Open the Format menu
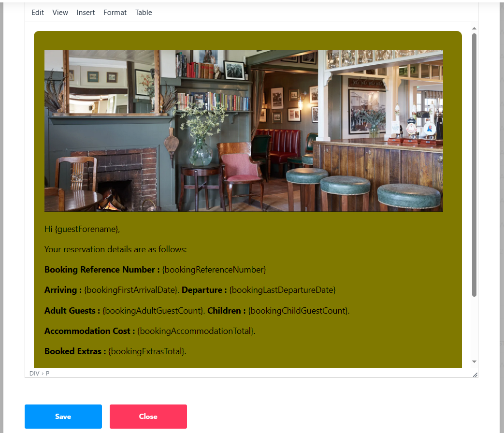This screenshot has width=504, height=433. 115,13
